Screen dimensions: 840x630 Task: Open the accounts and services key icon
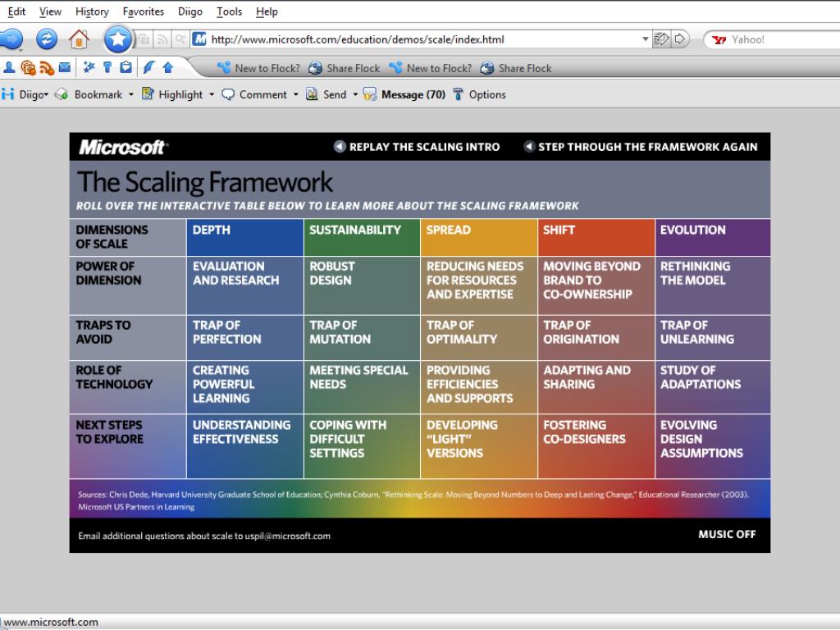click(107, 67)
